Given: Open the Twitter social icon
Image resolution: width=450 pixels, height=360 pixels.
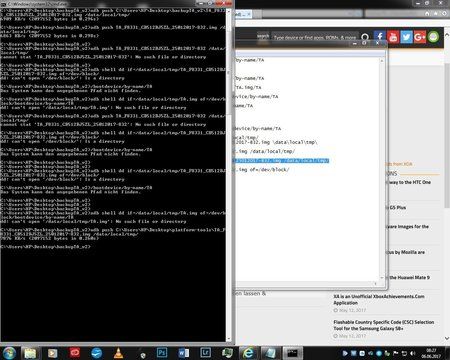Looking at the screenshot, I should (406, 37).
